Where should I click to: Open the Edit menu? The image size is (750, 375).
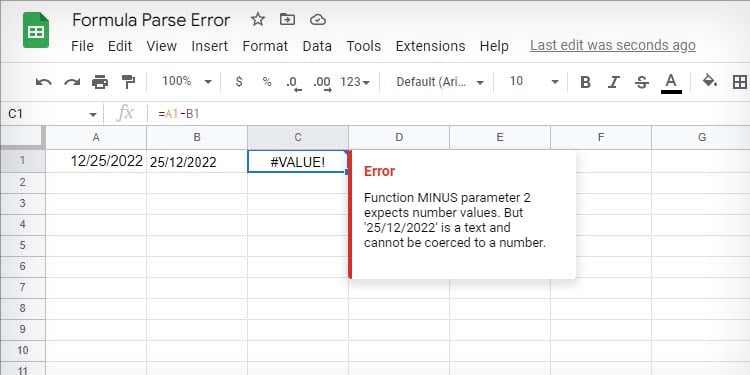(120, 46)
